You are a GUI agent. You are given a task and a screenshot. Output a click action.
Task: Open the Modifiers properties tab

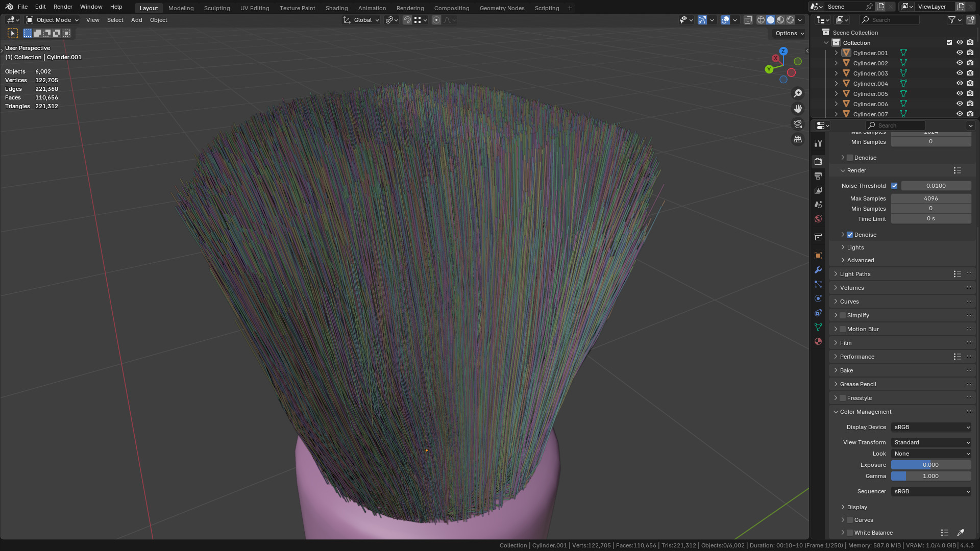pos(818,270)
